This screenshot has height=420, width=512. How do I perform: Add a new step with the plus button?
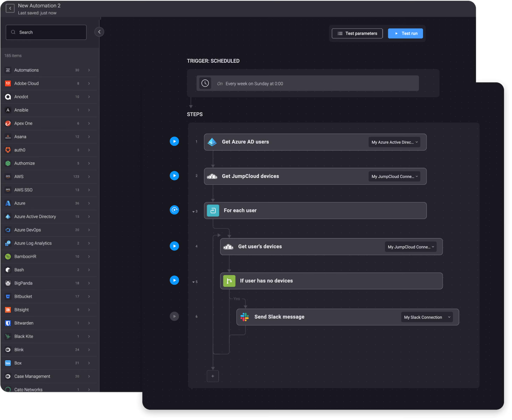[213, 376]
